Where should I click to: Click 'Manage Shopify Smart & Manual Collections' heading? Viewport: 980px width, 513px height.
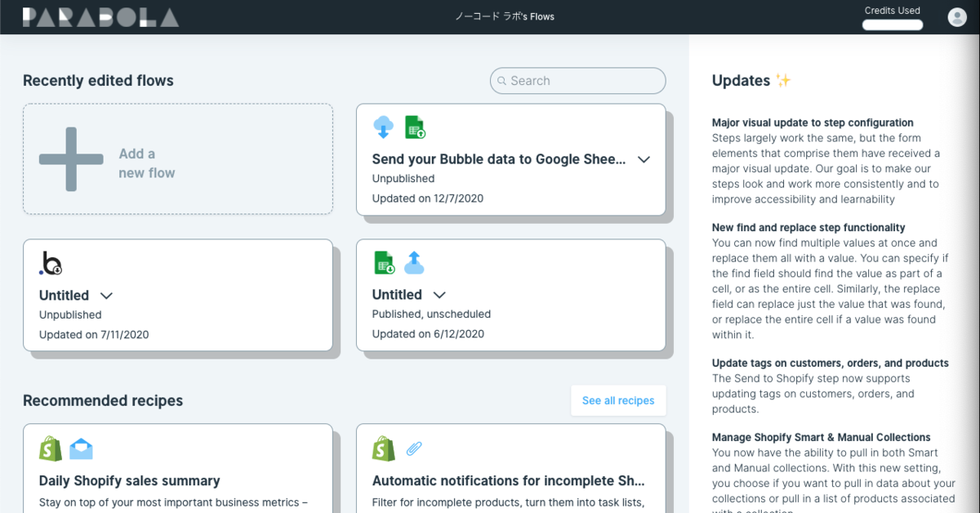coord(822,438)
